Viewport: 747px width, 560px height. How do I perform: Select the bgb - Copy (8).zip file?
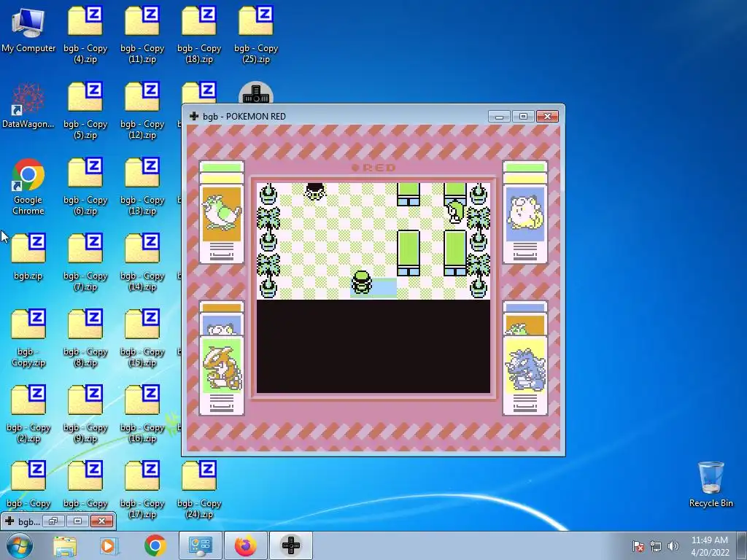click(85, 338)
